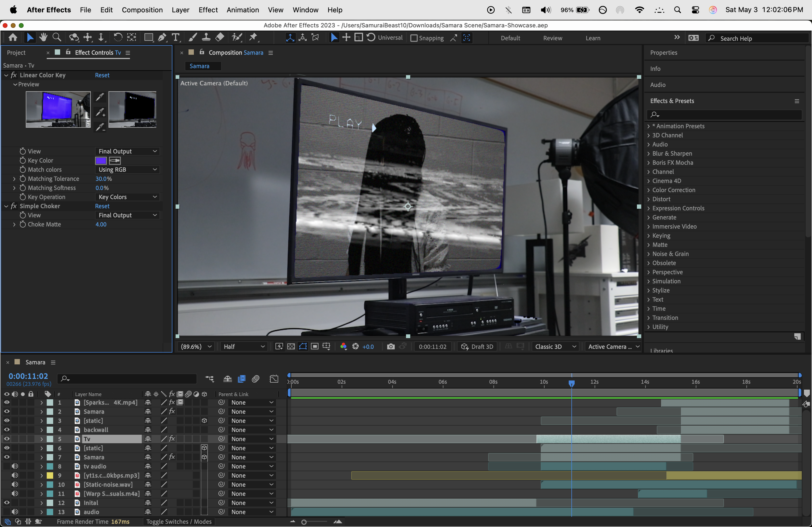
Task: Choose the Zoom magnifier tool
Action: tap(57, 38)
